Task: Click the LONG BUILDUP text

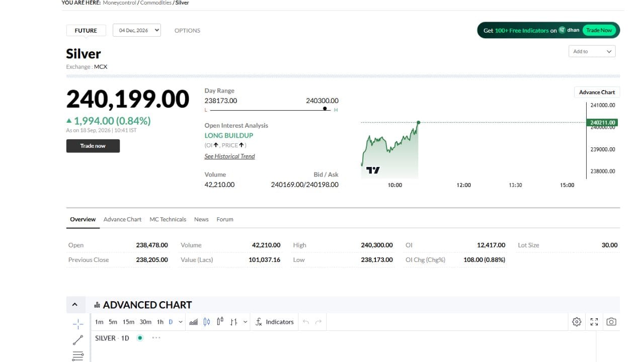Action: click(x=229, y=135)
